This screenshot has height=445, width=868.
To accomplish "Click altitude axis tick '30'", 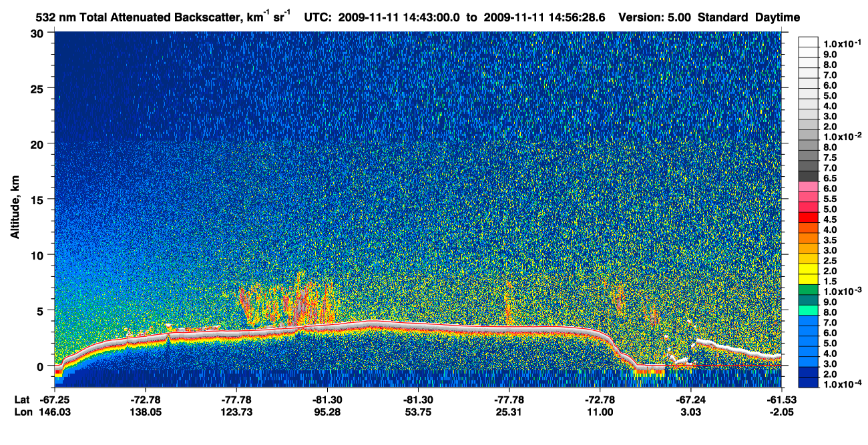I will (x=37, y=33).
